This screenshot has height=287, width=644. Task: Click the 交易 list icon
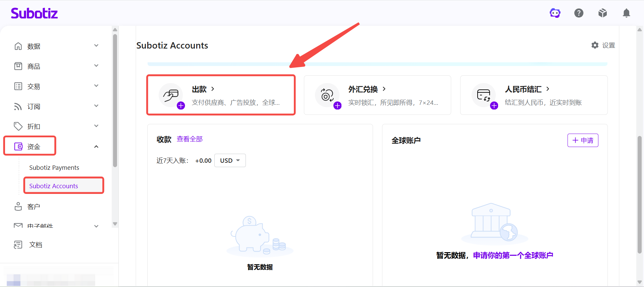[18, 86]
